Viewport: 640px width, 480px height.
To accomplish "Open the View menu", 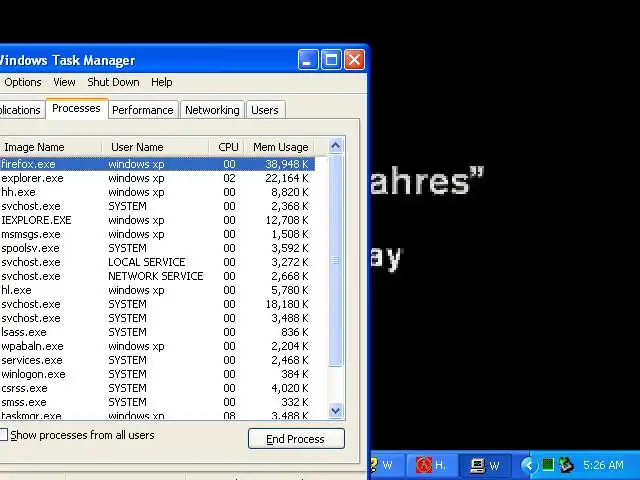I will coord(64,82).
